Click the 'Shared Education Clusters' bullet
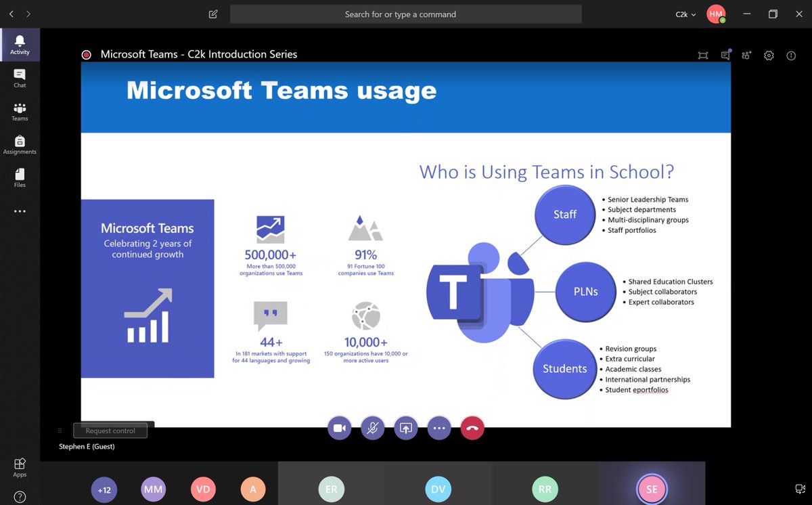Screen dimensions: 812x505 (671, 282)
